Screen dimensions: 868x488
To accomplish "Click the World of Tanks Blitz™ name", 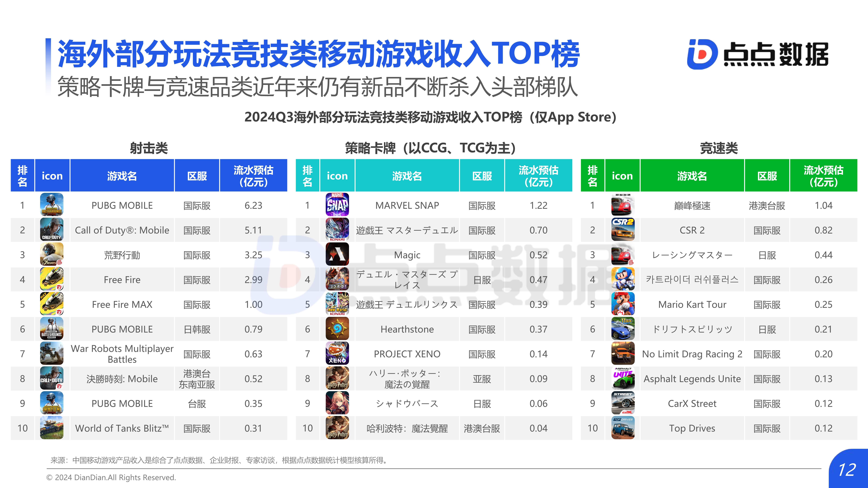I will pyautogui.click(x=122, y=428).
